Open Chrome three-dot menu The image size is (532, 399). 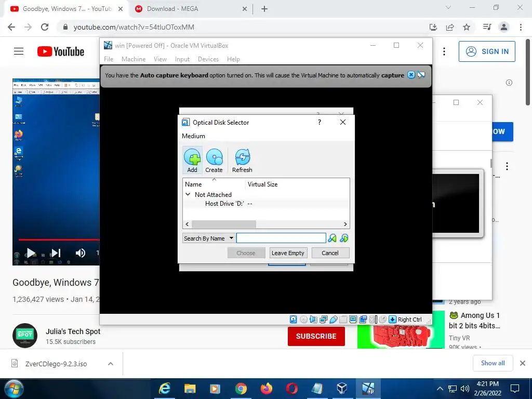pyautogui.click(x=521, y=27)
